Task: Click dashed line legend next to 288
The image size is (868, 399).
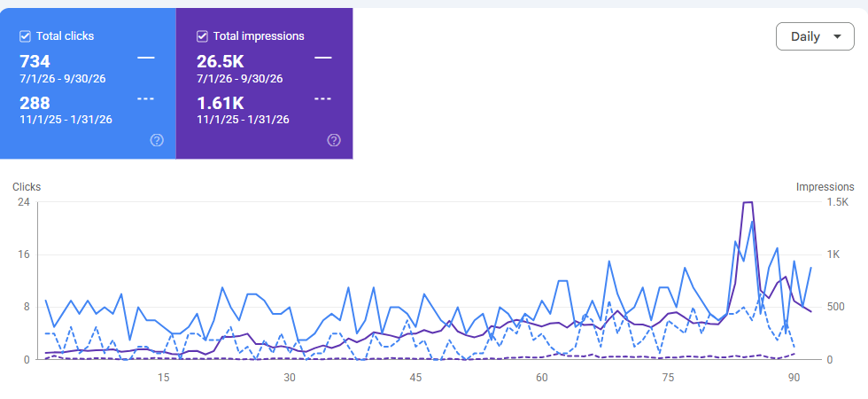Action: [x=145, y=99]
